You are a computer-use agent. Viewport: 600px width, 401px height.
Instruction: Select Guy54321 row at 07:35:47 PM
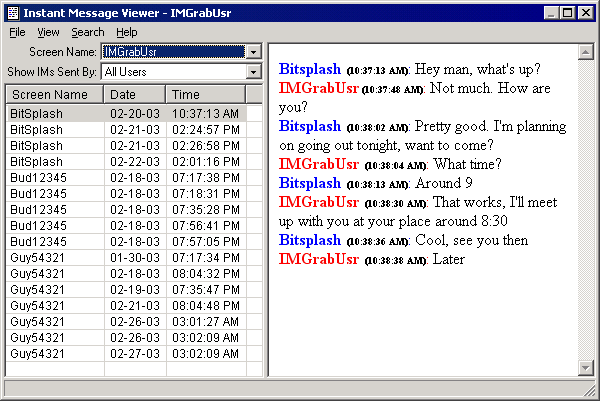coord(126,290)
